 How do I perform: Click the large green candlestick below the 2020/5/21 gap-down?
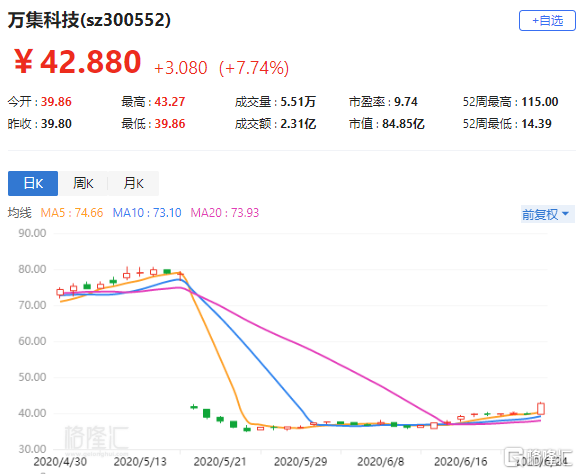[x=207, y=413]
